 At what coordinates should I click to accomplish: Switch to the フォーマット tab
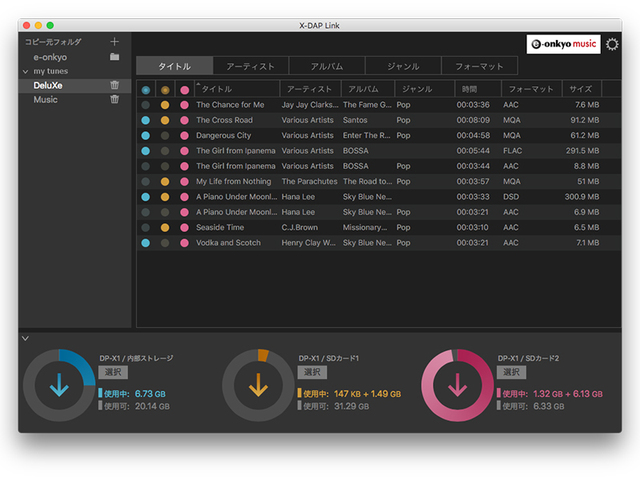[479, 66]
